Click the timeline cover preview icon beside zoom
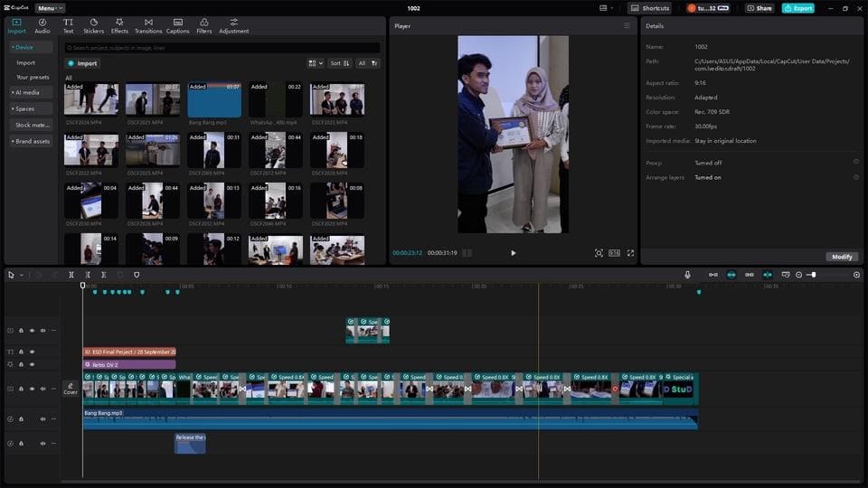Screen dimensions: 868x488 click(x=786, y=275)
